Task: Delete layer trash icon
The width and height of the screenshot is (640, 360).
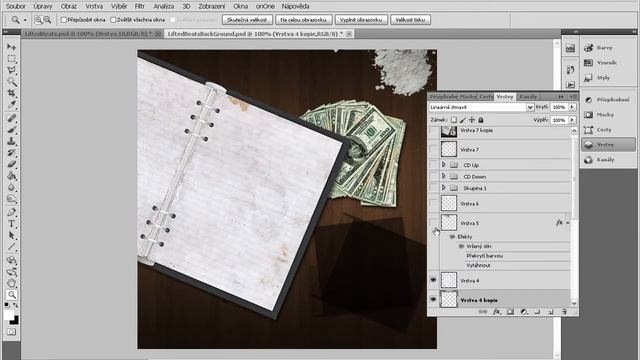Action: (564, 311)
